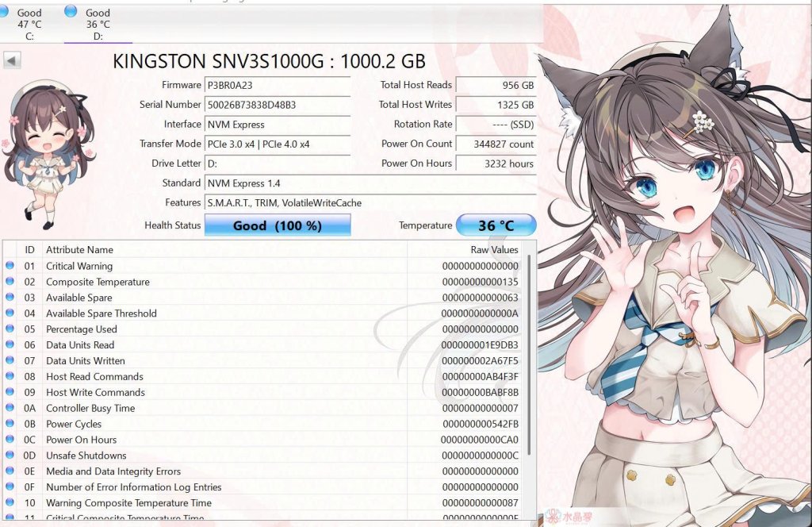Click status icon for Composite Temperature row

(x=10, y=282)
